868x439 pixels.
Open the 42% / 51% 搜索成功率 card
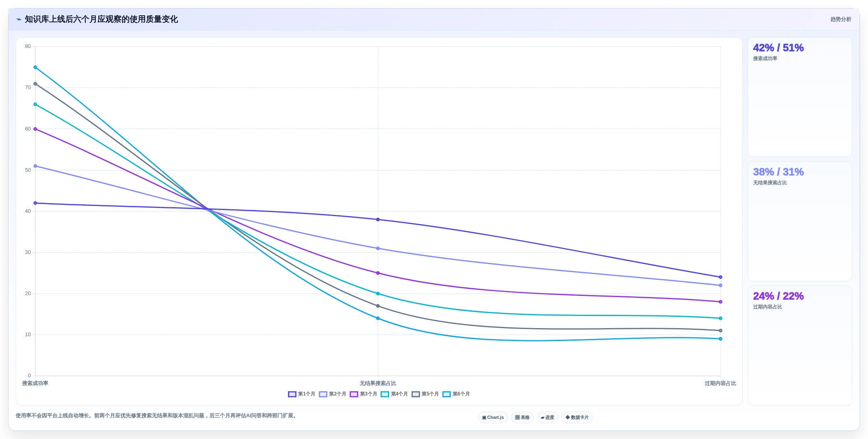pyautogui.click(x=800, y=97)
